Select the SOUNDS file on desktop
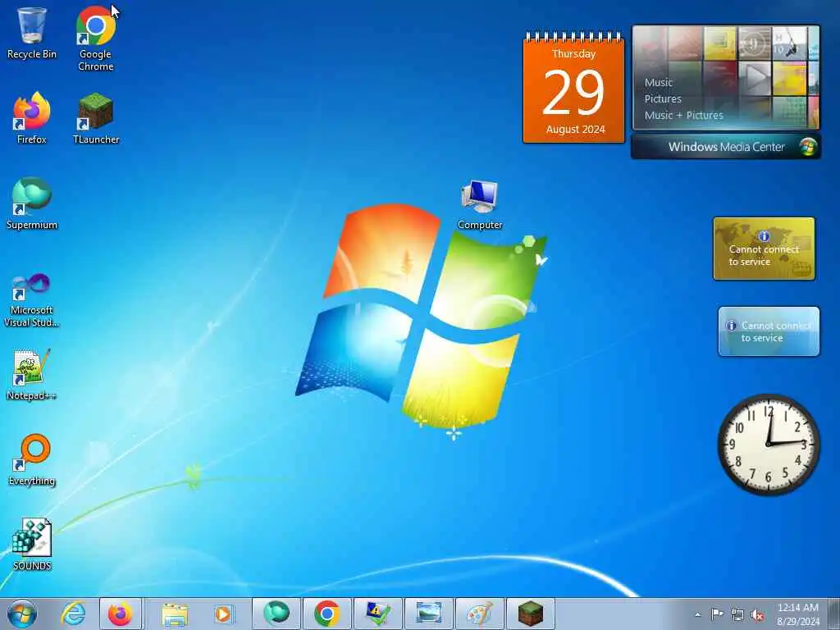Image resolution: width=840 pixels, height=630 pixels. tap(32, 545)
